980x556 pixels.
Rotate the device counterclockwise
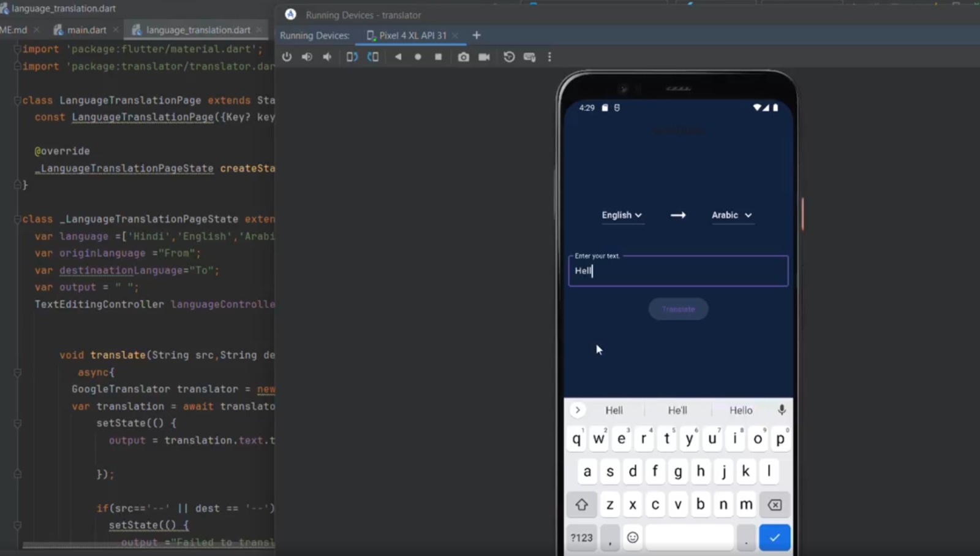(352, 56)
